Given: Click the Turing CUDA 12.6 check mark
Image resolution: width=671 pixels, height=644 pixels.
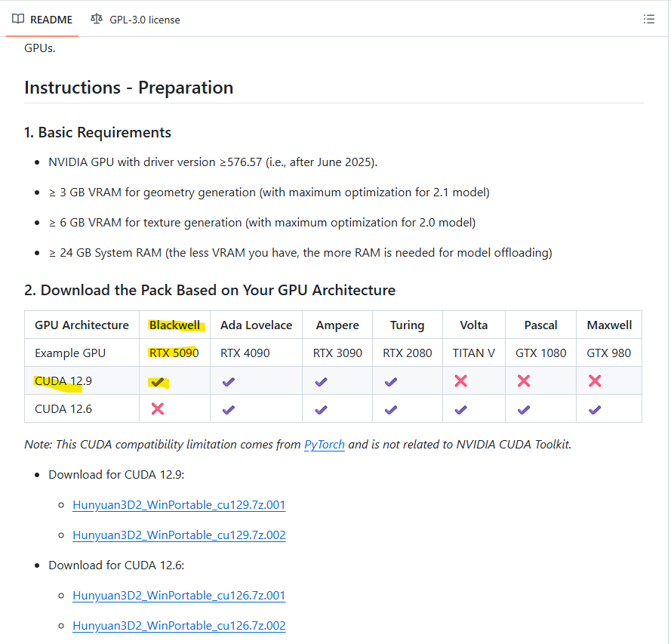Looking at the screenshot, I should pyautogui.click(x=390, y=409).
